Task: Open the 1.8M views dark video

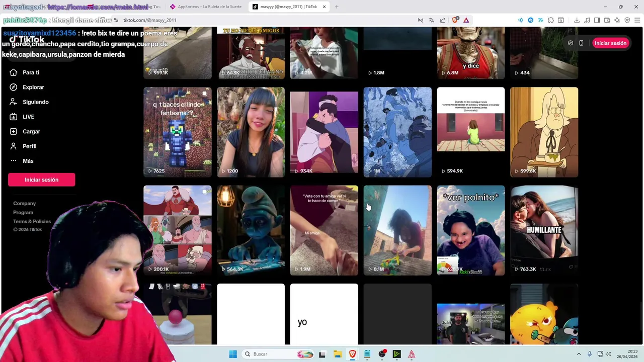Action: (397, 53)
